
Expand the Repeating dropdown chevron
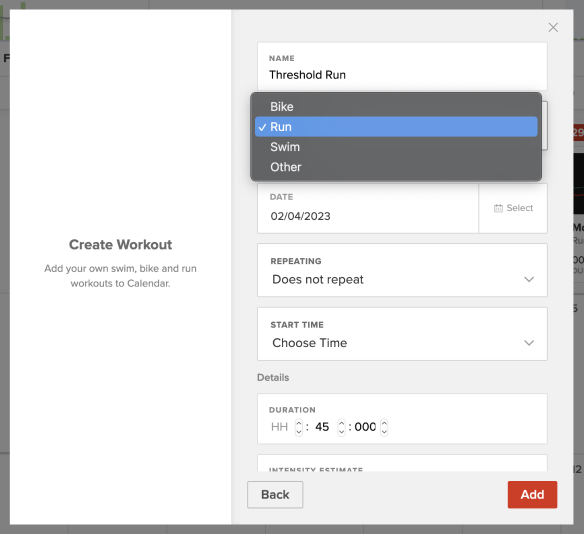pyautogui.click(x=529, y=279)
